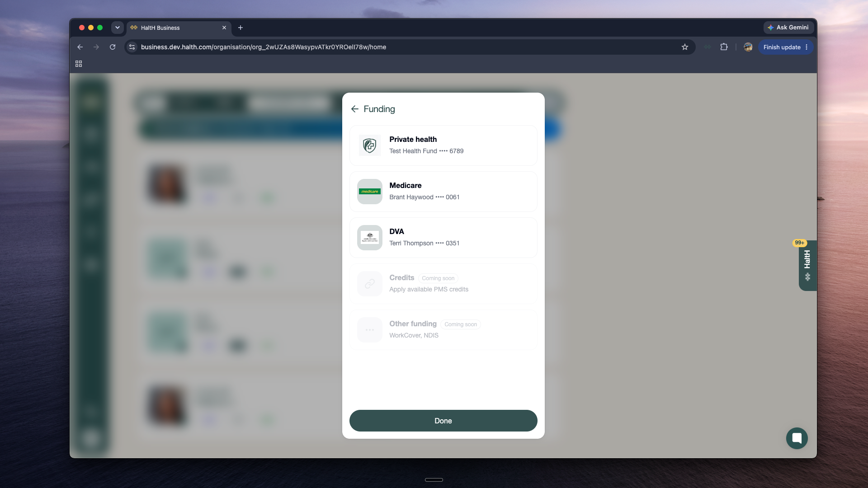Click 'Apply available PMS credits' text
This screenshot has height=488, width=868.
[x=429, y=289]
